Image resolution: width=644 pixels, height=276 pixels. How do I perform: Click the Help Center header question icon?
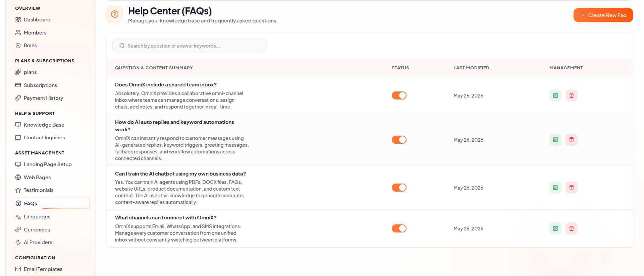[115, 14]
